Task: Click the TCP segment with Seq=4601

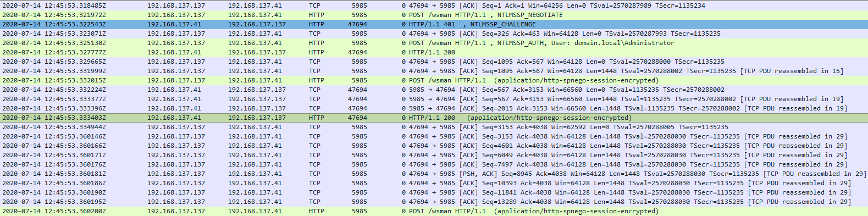Action: coord(434,146)
